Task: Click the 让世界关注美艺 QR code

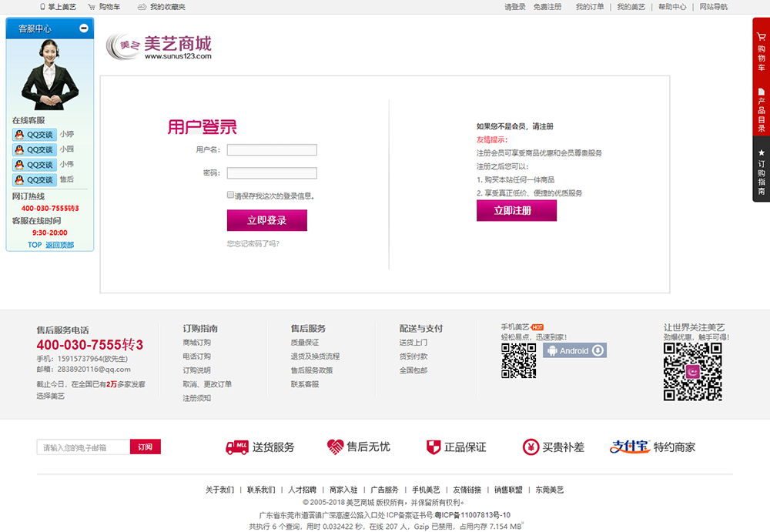Action: tap(692, 371)
